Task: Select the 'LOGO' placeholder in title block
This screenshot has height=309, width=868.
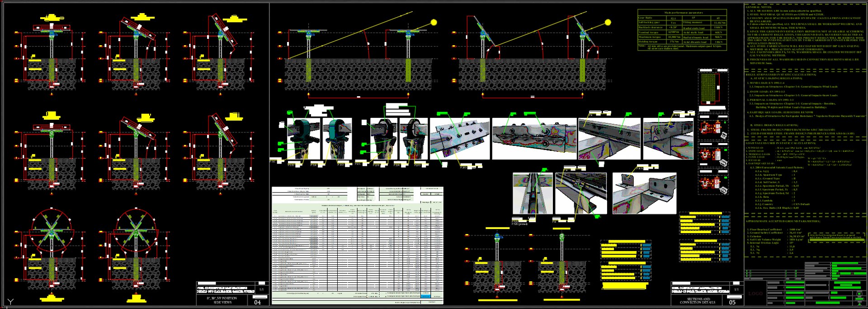Action: coord(755,294)
